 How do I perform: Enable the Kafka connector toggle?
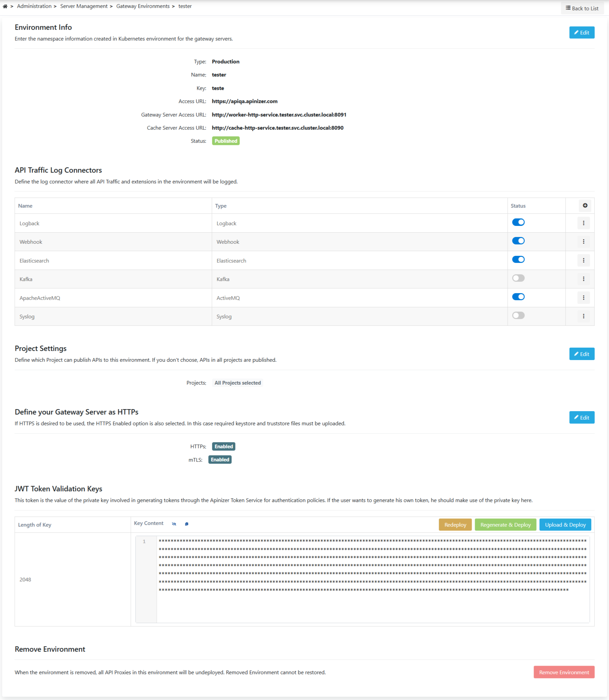[x=518, y=278]
